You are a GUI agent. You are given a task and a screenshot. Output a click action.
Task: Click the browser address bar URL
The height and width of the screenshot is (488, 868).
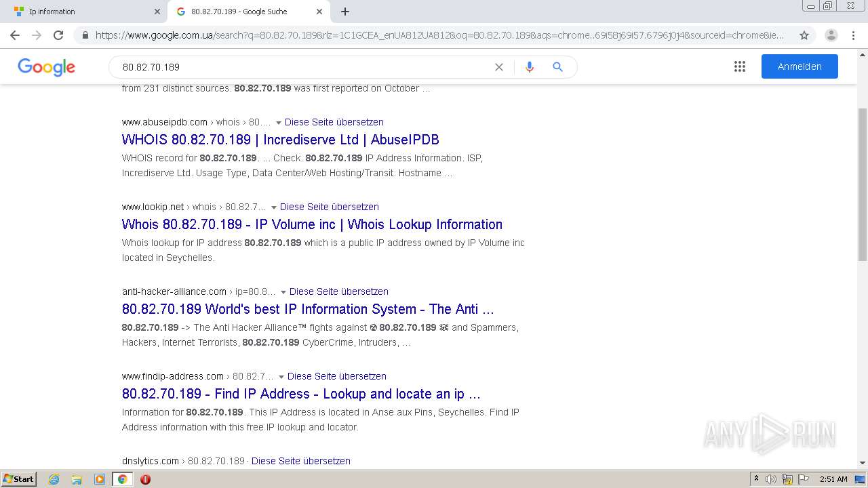[439, 35]
